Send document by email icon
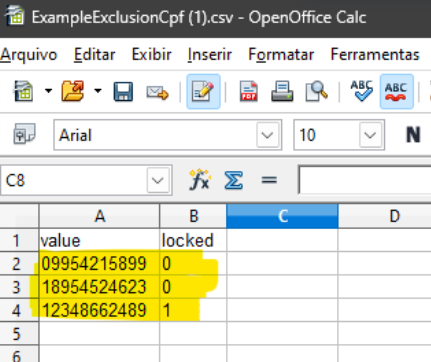The width and height of the screenshot is (431, 362). coord(157,92)
